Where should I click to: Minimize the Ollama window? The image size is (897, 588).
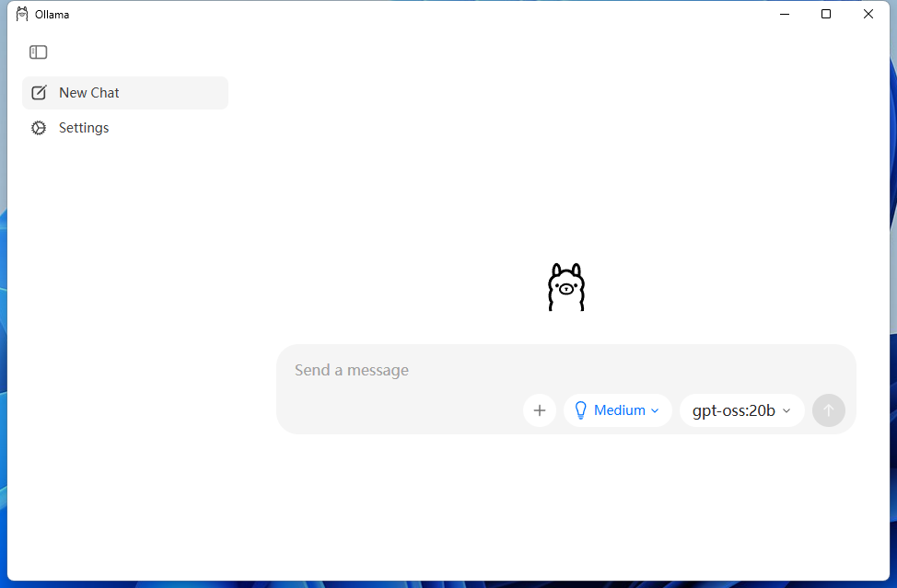[784, 14]
